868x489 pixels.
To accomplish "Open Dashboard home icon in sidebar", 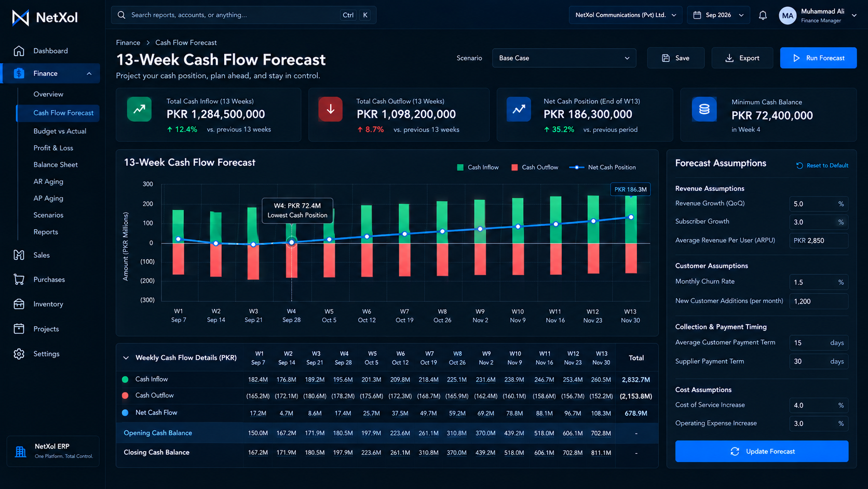I will tap(19, 51).
